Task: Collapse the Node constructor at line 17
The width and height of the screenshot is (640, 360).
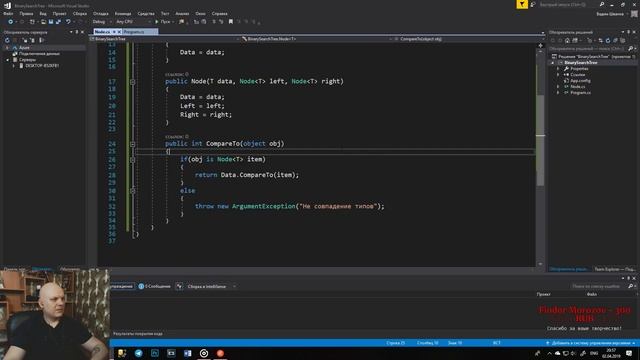Action: click(133, 82)
